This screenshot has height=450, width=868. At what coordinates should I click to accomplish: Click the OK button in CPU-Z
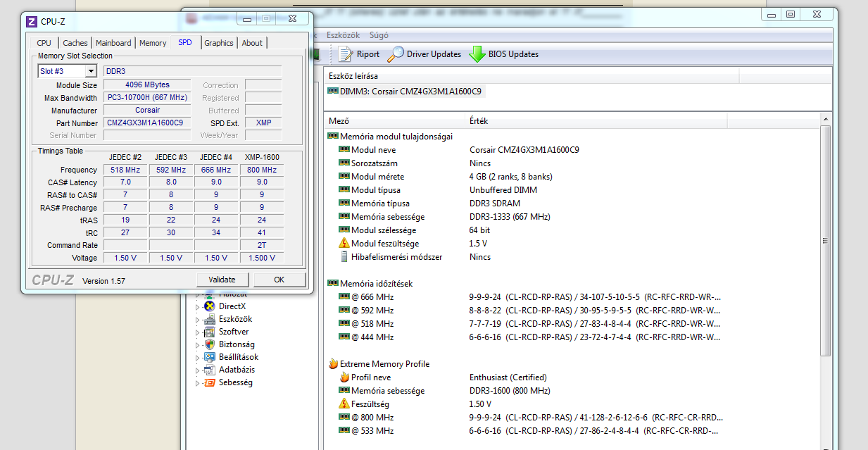point(279,280)
